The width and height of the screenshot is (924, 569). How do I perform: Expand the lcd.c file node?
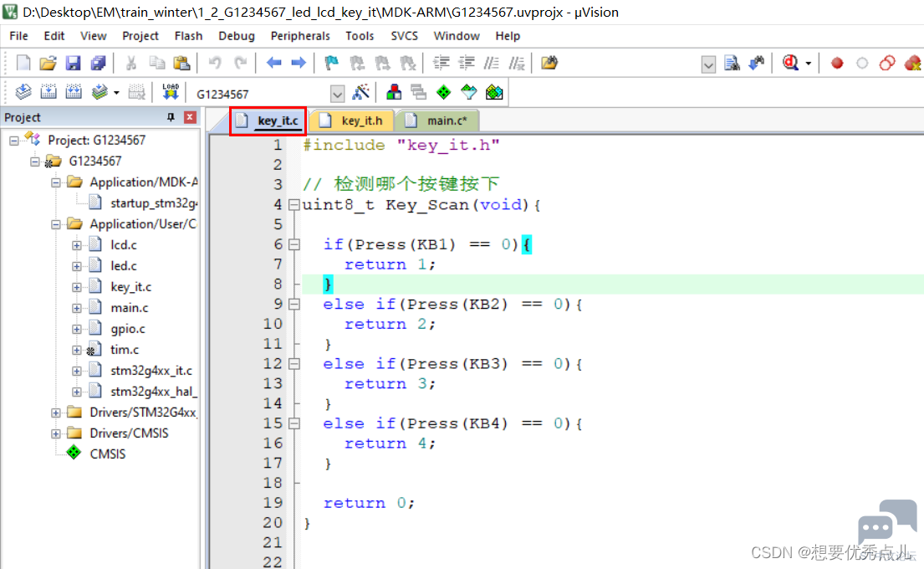[x=77, y=245]
